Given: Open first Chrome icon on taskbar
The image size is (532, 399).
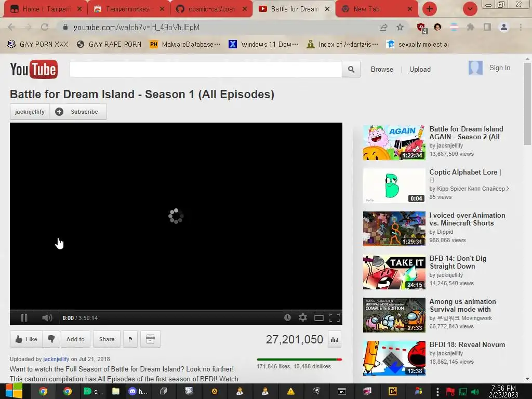Looking at the screenshot, I should click(x=43, y=391).
